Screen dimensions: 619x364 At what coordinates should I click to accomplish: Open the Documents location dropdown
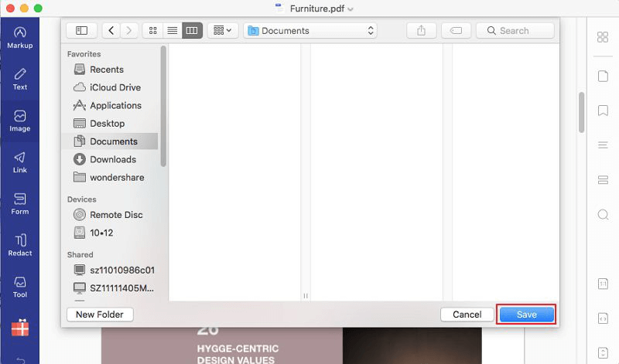309,31
